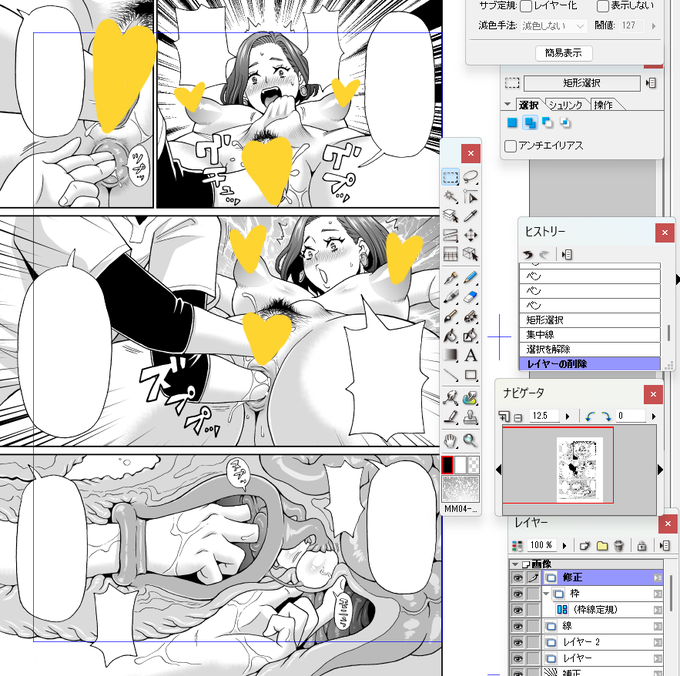Viewport: 680px width, 676px height.
Task: Select the Rectangle shape tool
Action: 471,375
